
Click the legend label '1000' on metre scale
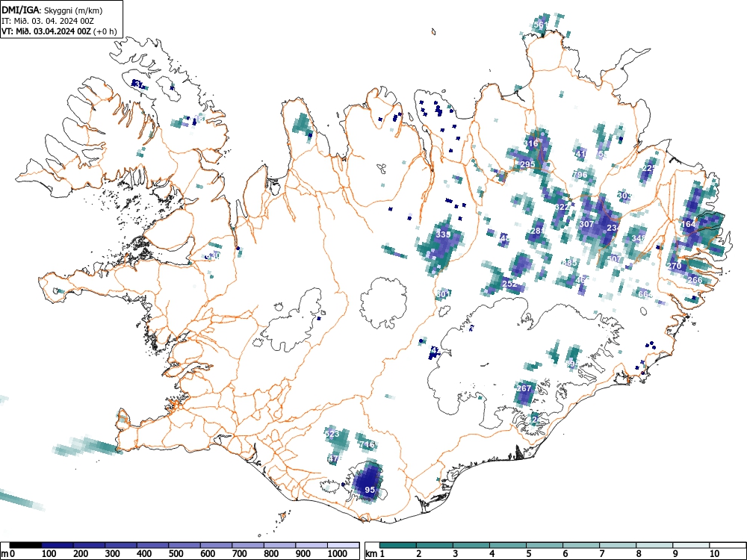click(337, 554)
